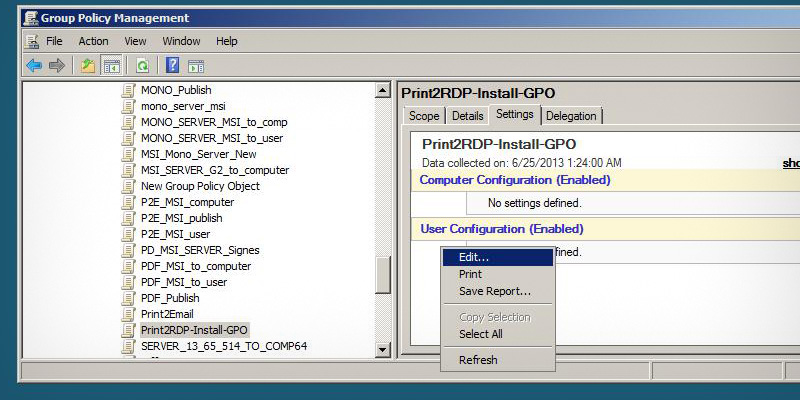Choose Edit... from the context menu
The height and width of the screenshot is (400, 800).
point(474,258)
